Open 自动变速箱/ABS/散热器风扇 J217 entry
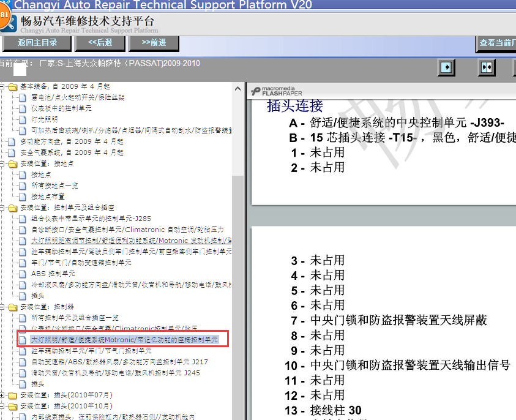 click(119, 362)
